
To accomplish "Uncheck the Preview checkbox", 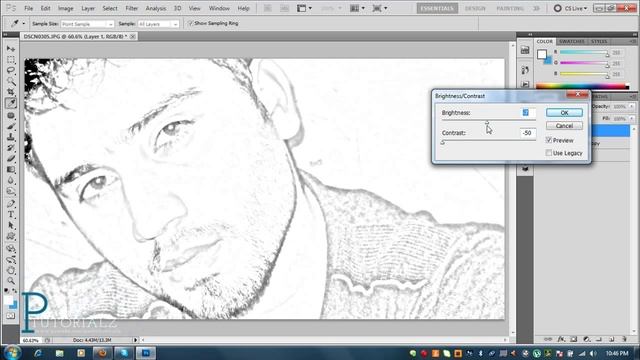I will tap(549, 140).
